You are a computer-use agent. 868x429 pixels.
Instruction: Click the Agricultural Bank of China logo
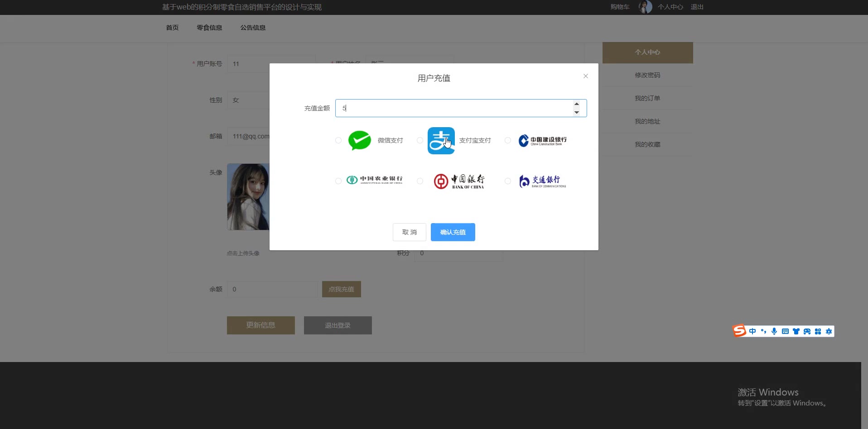pos(375,180)
